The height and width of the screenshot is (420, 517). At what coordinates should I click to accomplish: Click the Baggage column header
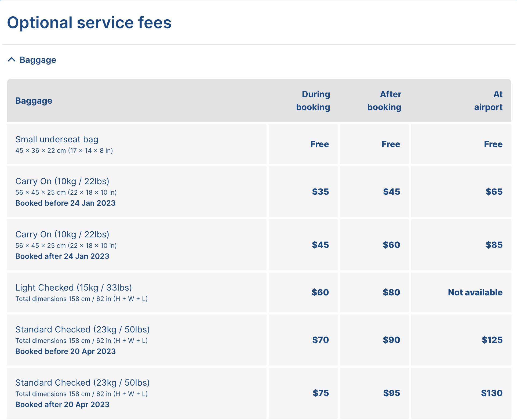pos(34,101)
